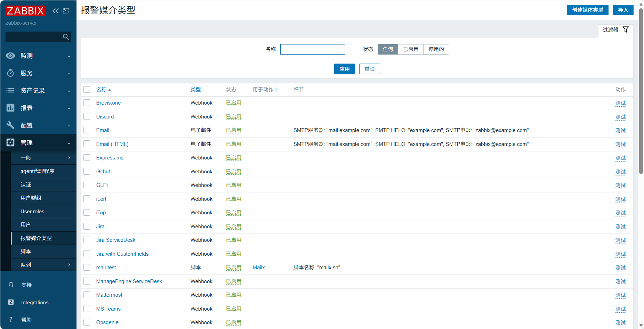
Task: Check the Discord row checkbox
Action: 87,116
